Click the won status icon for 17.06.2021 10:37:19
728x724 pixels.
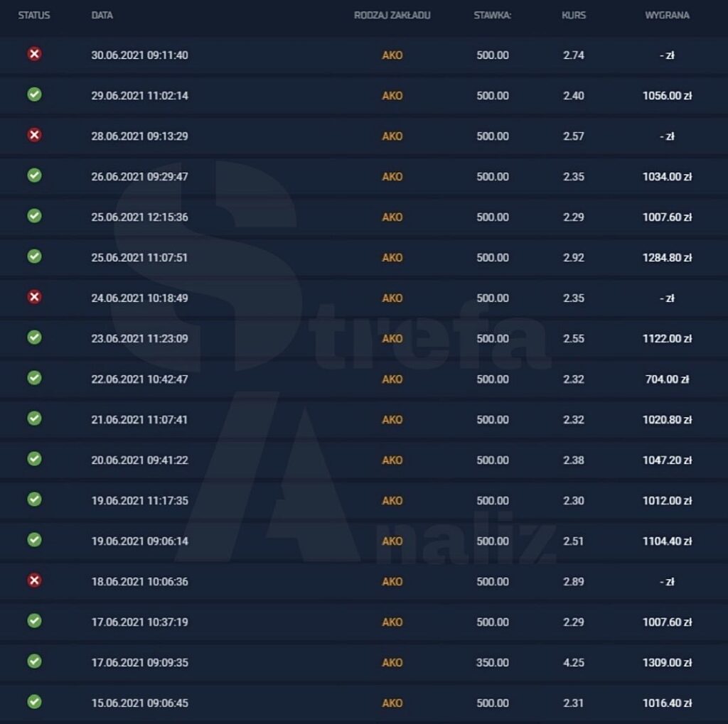pyautogui.click(x=34, y=621)
